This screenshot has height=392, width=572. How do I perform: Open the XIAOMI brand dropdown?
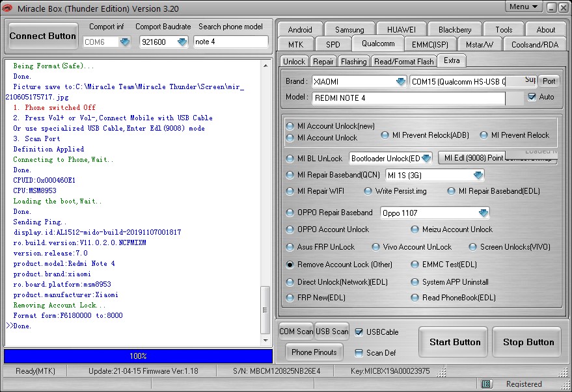pos(401,82)
